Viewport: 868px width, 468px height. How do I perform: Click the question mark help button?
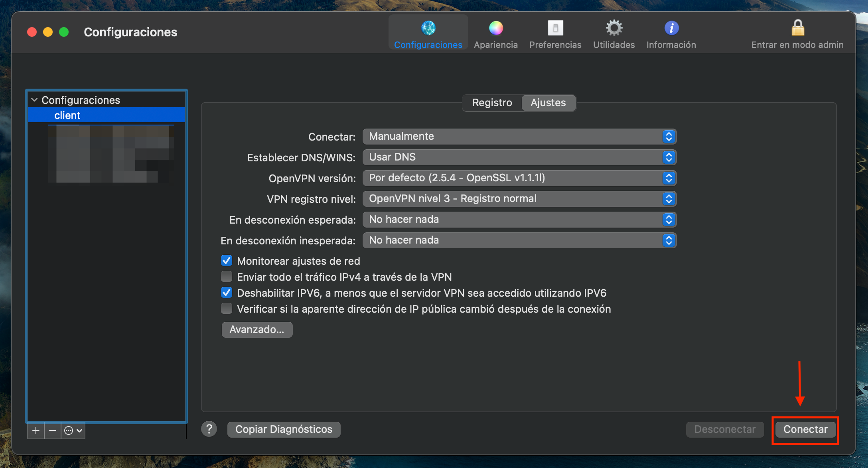click(x=209, y=429)
